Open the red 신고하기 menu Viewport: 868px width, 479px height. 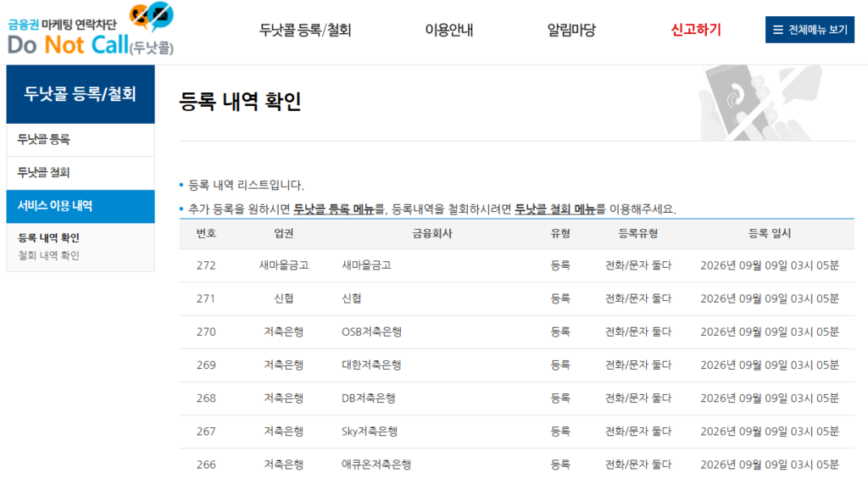click(696, 30)
